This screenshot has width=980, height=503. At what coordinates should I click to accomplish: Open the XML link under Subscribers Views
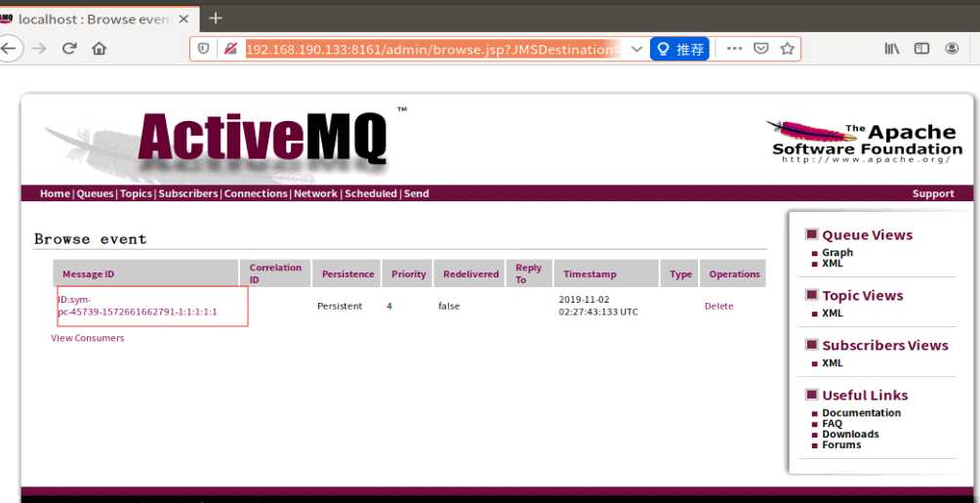point(833,363)
